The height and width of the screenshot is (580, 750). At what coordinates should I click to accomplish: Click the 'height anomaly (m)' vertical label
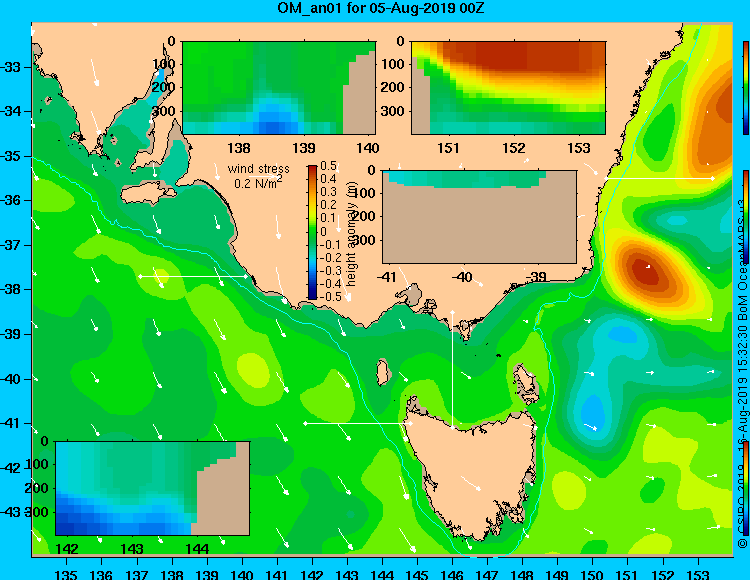pos(352,233)
